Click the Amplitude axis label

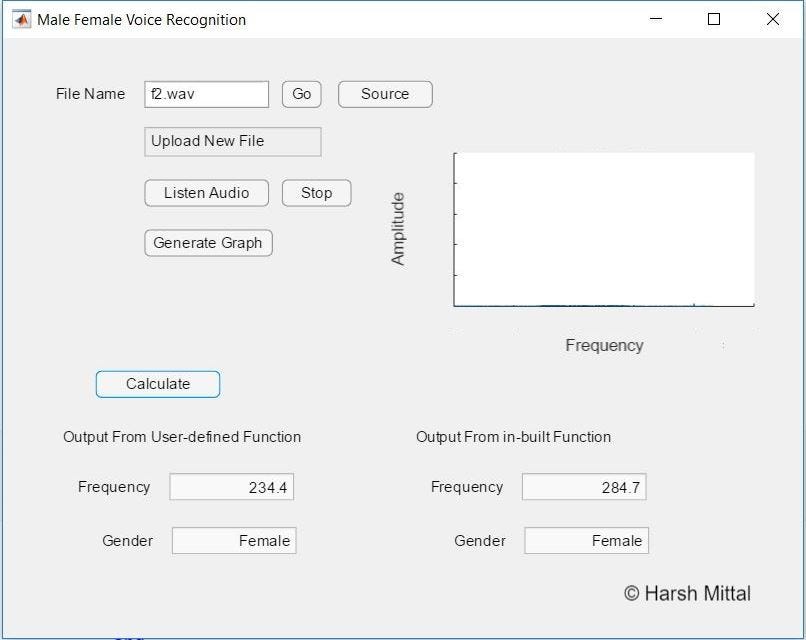(x=398, y=229)
